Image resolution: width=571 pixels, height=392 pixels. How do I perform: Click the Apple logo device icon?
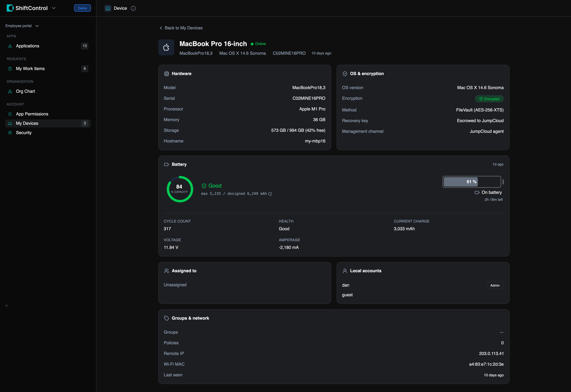point(166,47)
